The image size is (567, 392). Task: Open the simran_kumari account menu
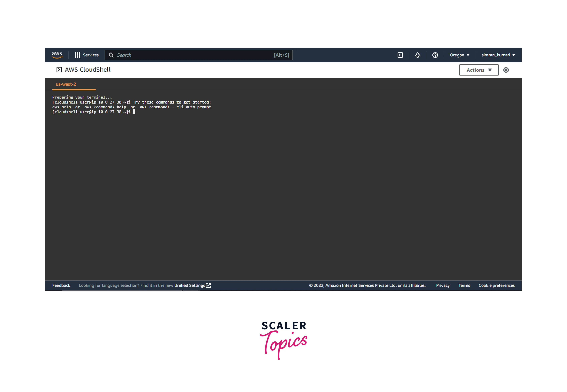tap(498, 55)
